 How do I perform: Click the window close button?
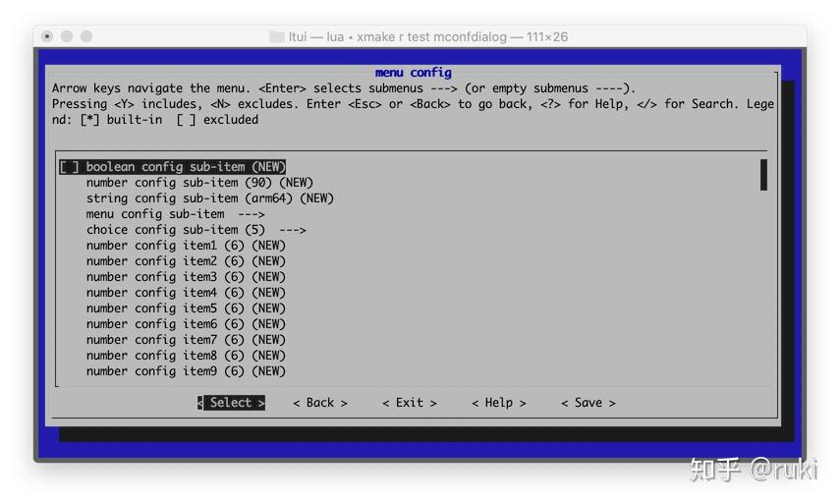47,36
